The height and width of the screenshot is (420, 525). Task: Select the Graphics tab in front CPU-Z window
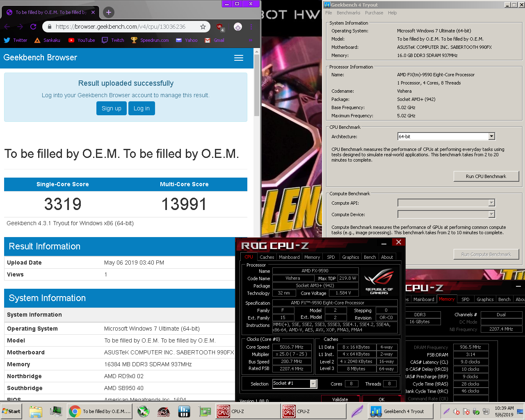tap(351, 257)
